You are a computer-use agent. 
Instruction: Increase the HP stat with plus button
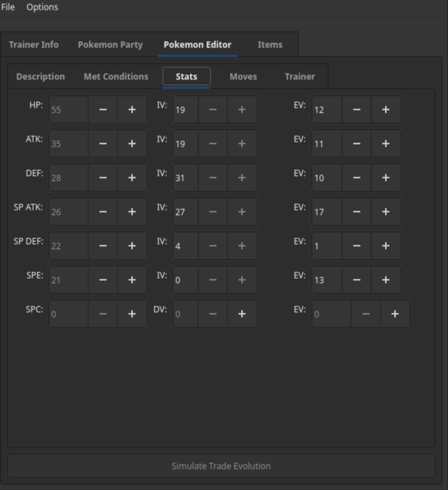132,110
